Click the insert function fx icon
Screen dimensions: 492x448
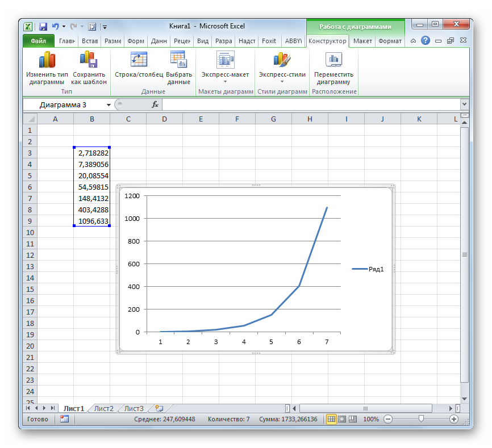(x=155, y=104)
